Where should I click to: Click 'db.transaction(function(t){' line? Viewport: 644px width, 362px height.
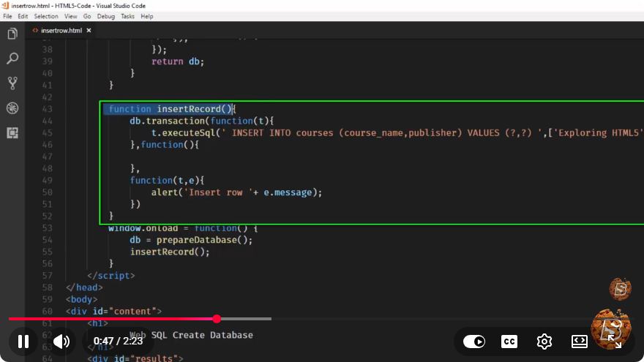[202, 121]
